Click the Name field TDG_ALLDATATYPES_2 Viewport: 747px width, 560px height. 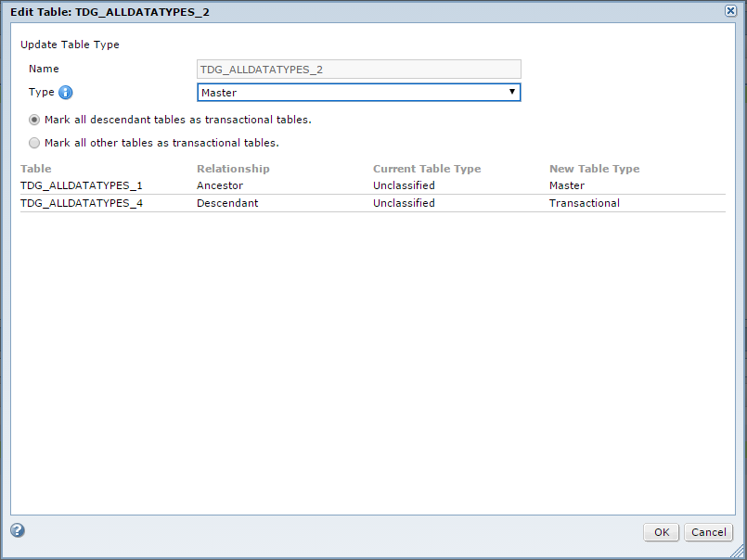(359, 70)
